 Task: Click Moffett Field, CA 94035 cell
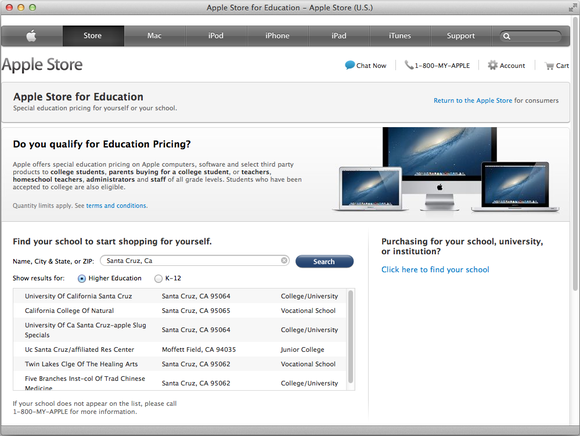(x=199, y=349)
